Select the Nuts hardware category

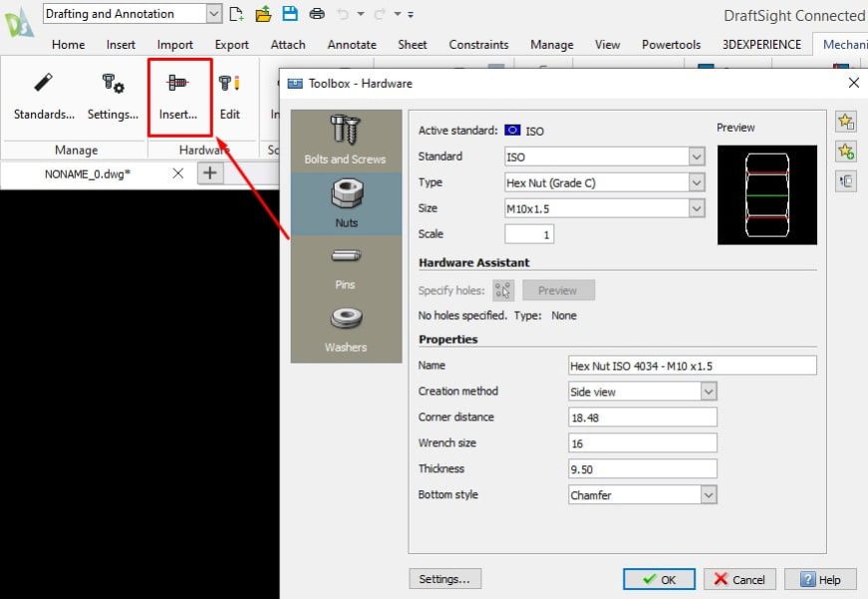346,203
